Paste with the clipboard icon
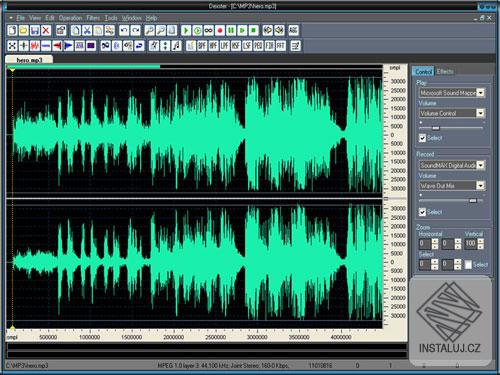 point(98,30)
